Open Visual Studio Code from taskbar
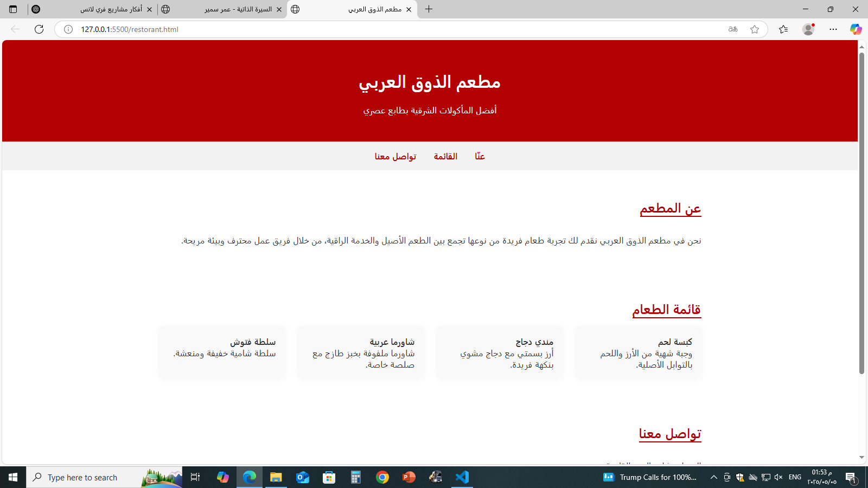This screenshot has height=488, width=868. point(462,477)
